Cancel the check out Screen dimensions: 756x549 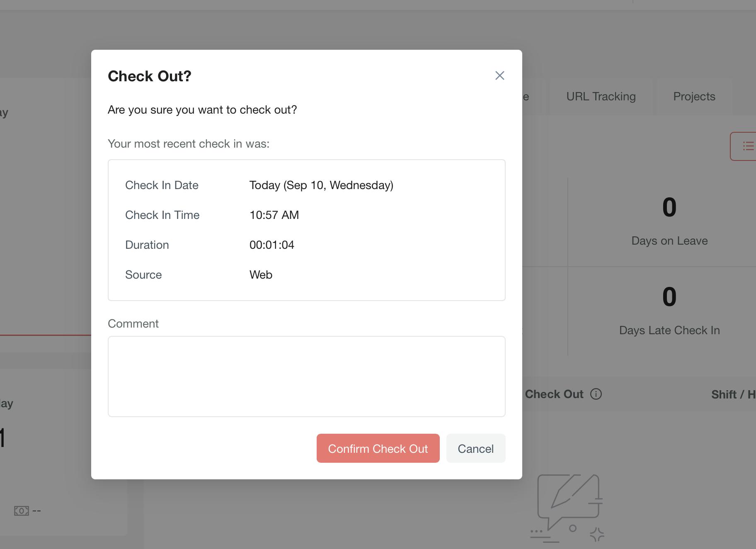pyautogui.click(x=475, y=448)
